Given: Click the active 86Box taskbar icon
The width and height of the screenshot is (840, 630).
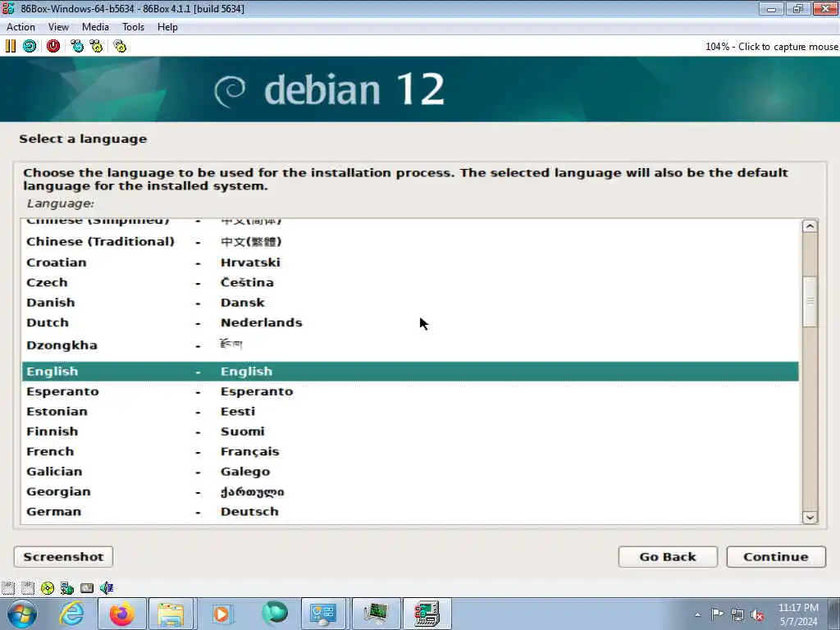Looking at the screenshot, I should tap(427, 614).
